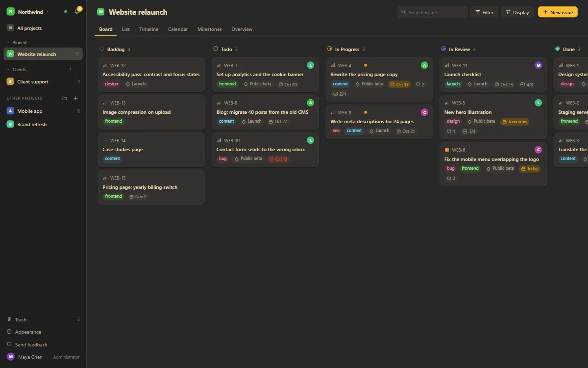Open the Calendar tab
The width and height of the screenshot is (588, 368).
[x=178, y=29]
